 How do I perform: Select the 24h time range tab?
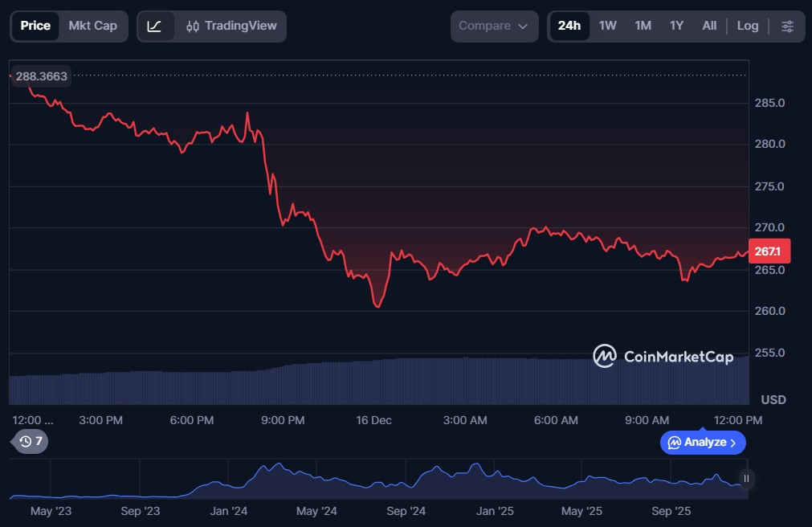(x=569, y=26)
